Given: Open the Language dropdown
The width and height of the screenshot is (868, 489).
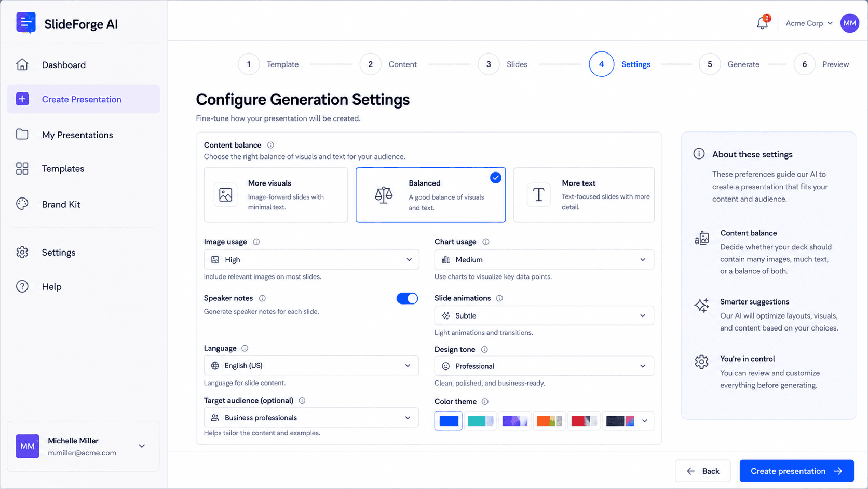Looking at the screenshot, I should 311,365.
